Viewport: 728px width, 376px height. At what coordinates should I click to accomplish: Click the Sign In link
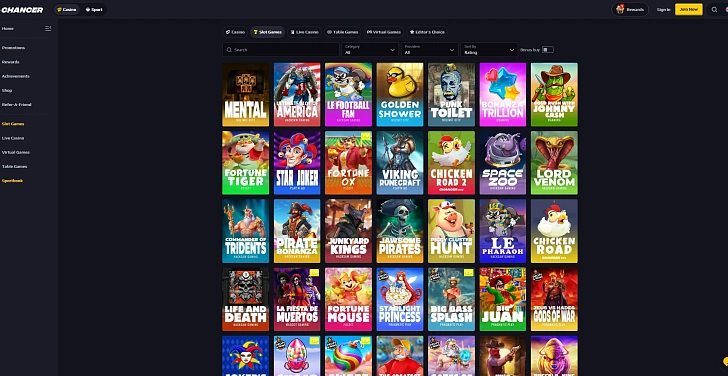coord(663,10)
